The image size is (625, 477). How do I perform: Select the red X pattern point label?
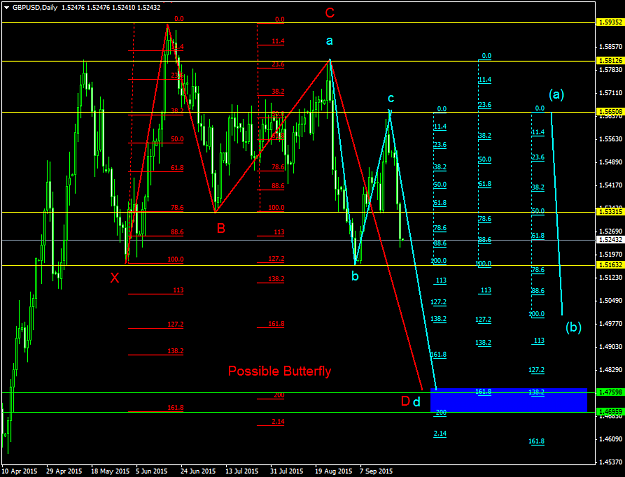[114, 278]
